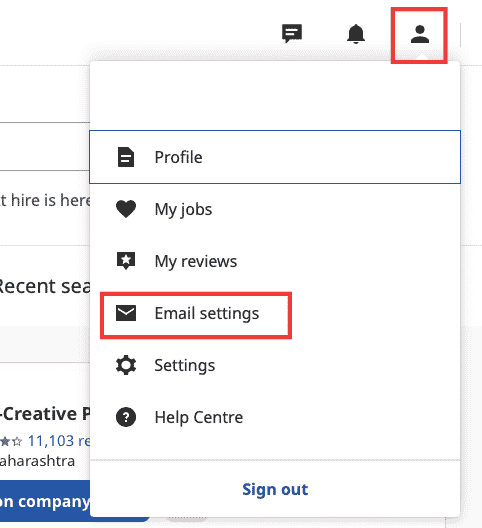Open the 11,103 reviews link
This screenshot has height=528, width=482.
coord(59,441)
